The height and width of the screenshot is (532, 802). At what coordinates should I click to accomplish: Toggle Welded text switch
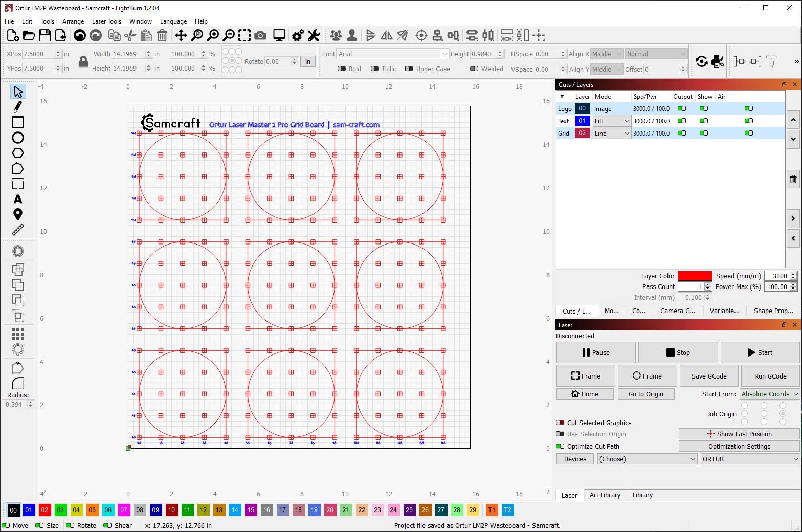point(474,69)
